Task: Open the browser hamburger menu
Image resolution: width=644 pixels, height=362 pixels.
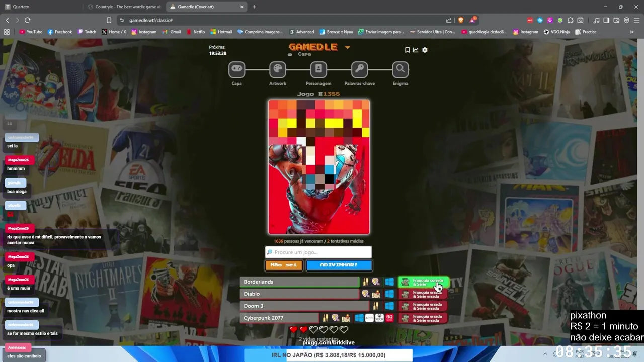Action: tap(636, 20)
